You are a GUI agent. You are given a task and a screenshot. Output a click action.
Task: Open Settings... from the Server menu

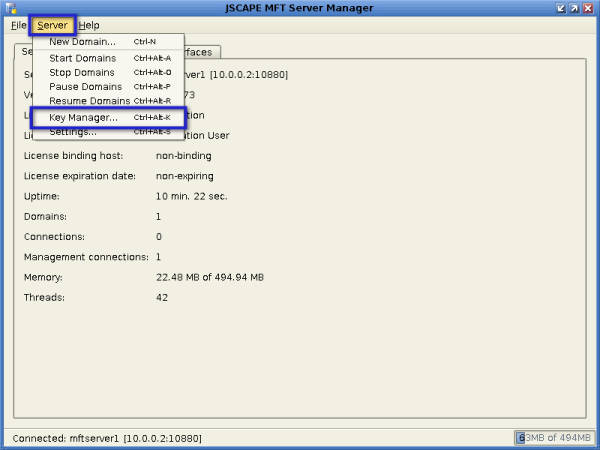tap(109, 132)
